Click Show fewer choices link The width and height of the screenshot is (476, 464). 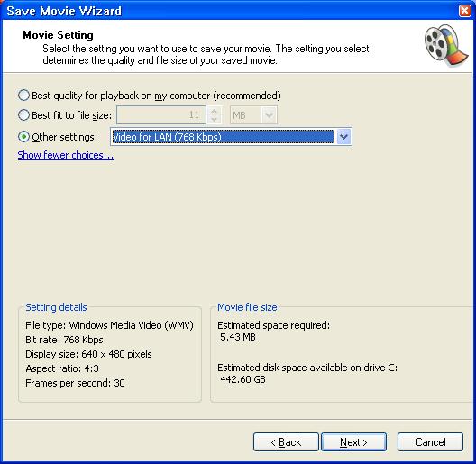point(66,155)
